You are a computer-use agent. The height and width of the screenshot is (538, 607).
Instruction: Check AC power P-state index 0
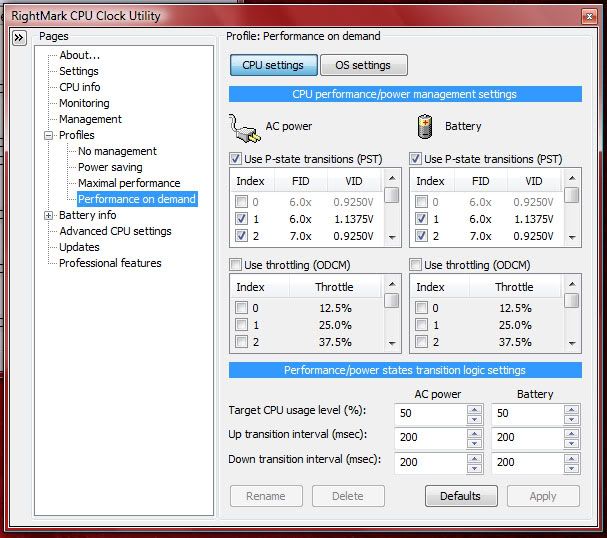(242, 201)
